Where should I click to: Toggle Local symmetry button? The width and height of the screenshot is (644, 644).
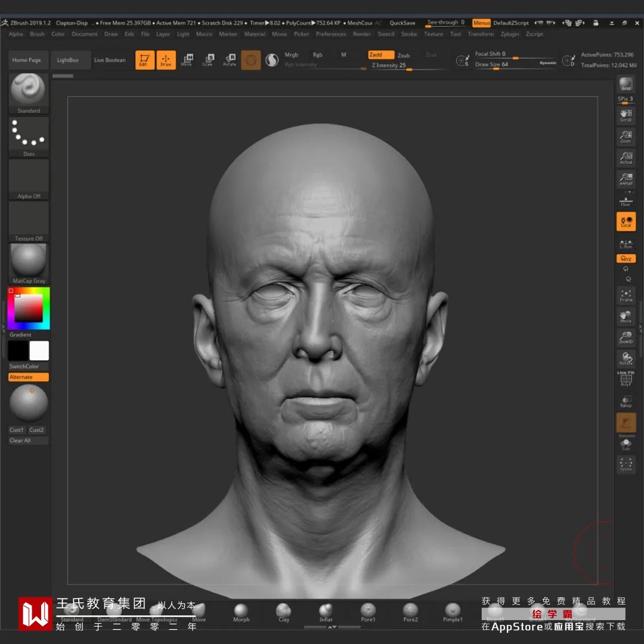tap(626, 222)
